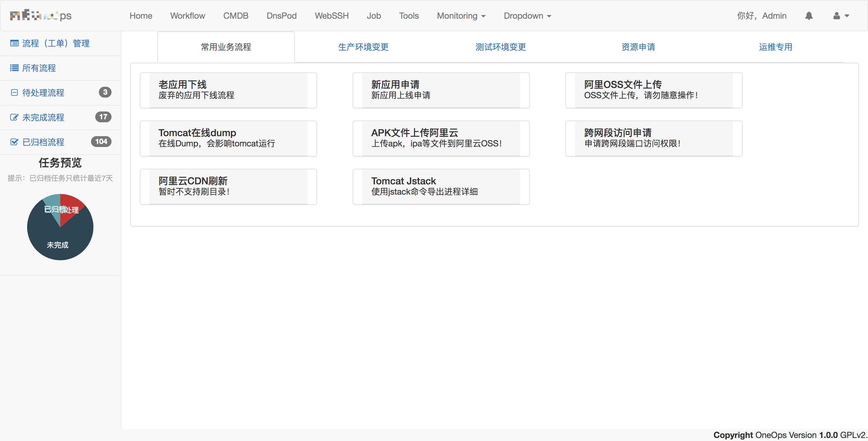This screenshot has width=868, height=441.
Task: Click the OneOps logo in navbar
Action: click(x=40, y=15)
